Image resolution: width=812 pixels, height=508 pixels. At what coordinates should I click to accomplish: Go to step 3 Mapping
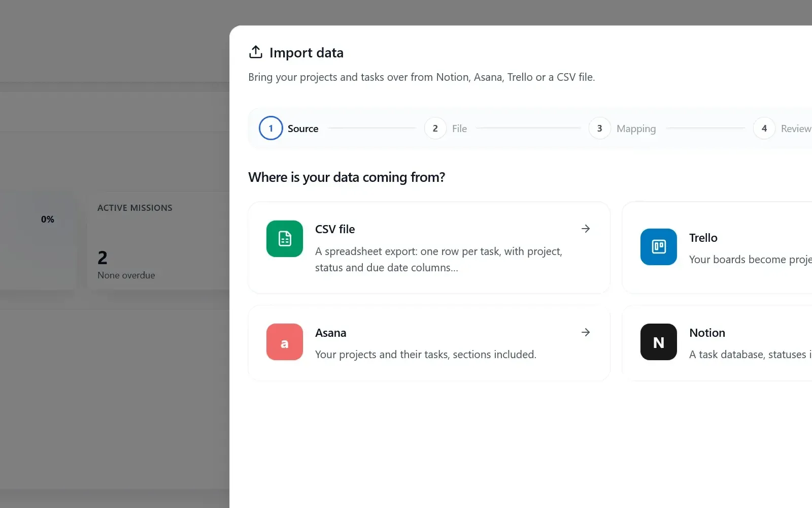coord(622,129)
